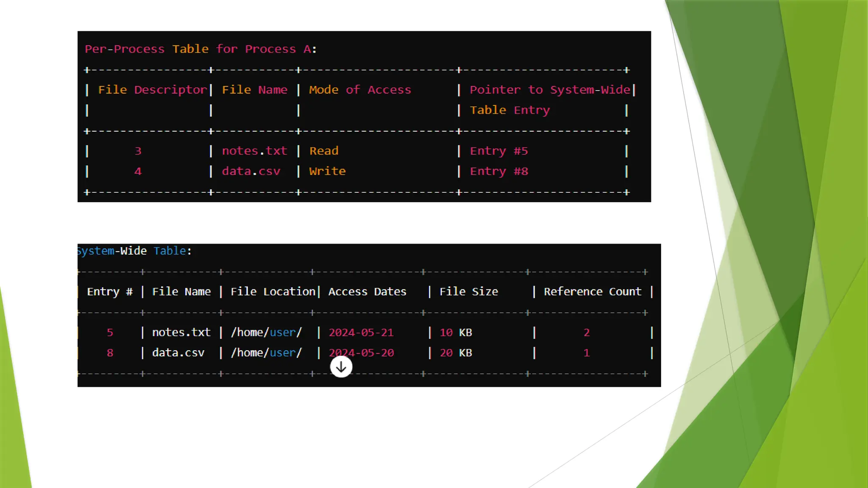Click the 'Read' access mode cell

[x=324, y=151]
